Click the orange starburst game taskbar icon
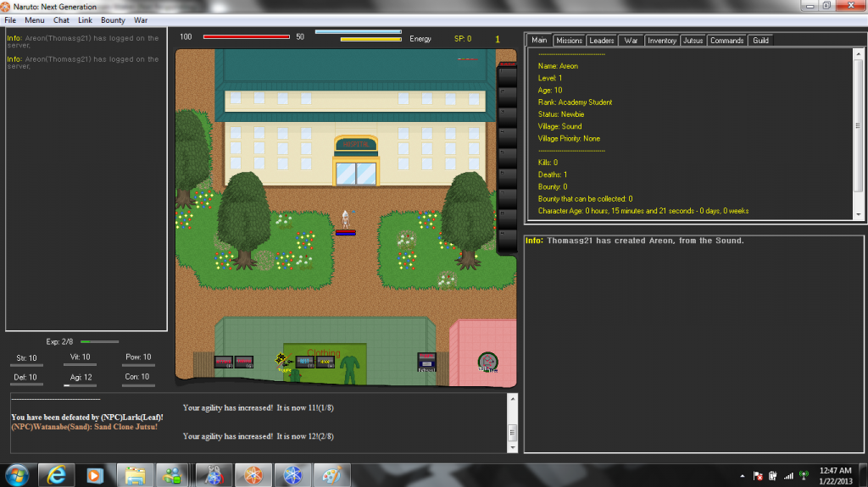The width and height of the screenshot is (868, 487). [x=253, y=475]
